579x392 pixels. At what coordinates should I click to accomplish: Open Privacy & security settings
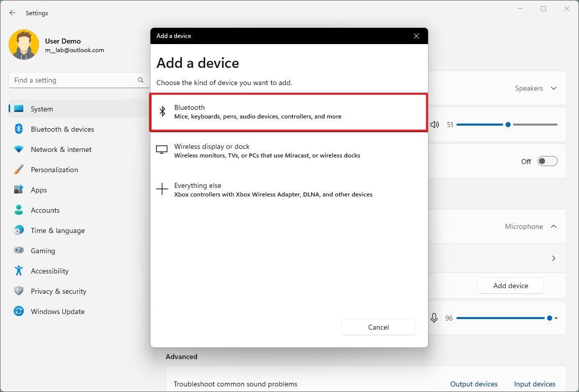59,291
